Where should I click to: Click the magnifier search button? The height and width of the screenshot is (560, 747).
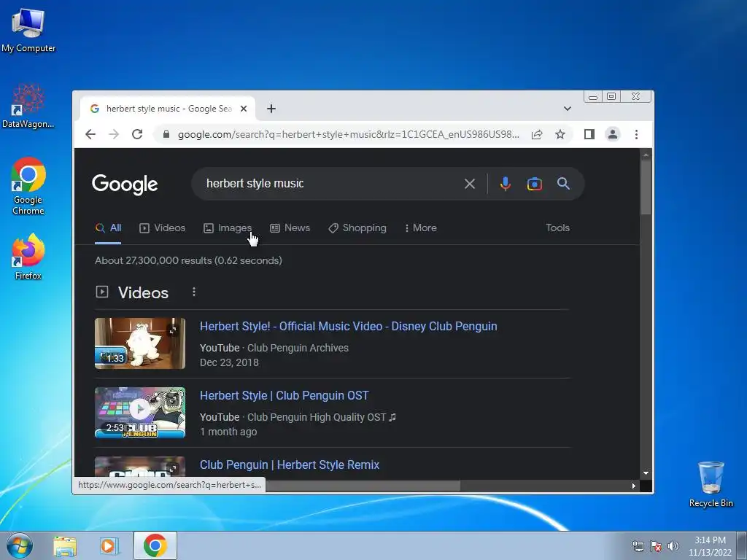pyautogui.click(x=564, y=183)
